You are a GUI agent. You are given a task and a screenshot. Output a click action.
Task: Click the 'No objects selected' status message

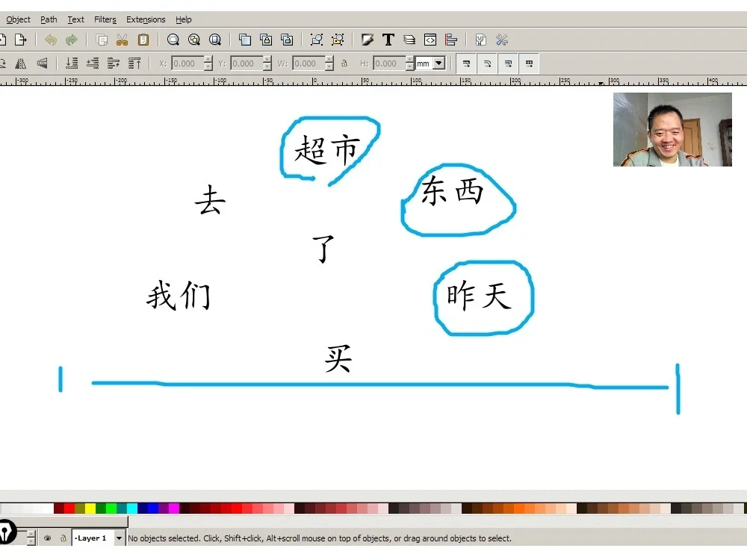click(x=320, y=538)
